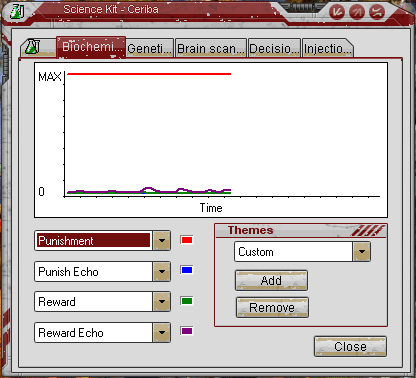Click the red Punishment line on graph
Screen dimensions: 416x378
(149, 74)
